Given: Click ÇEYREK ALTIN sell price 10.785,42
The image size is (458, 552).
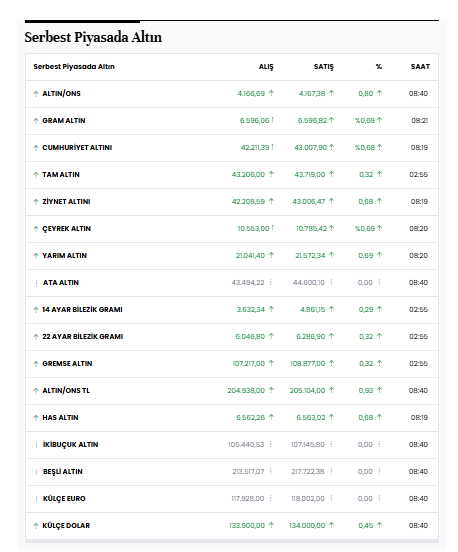Looking at the screenshot, I should coord(312,229).
